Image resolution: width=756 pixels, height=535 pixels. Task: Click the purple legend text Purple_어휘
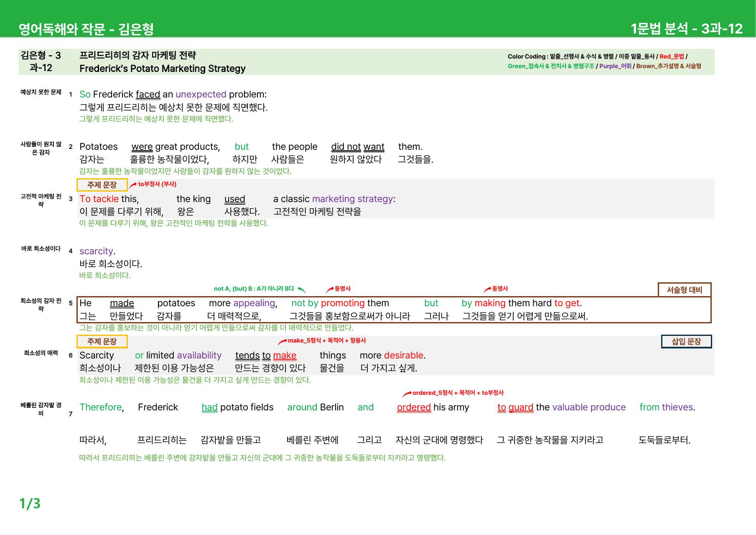point(615,66)
